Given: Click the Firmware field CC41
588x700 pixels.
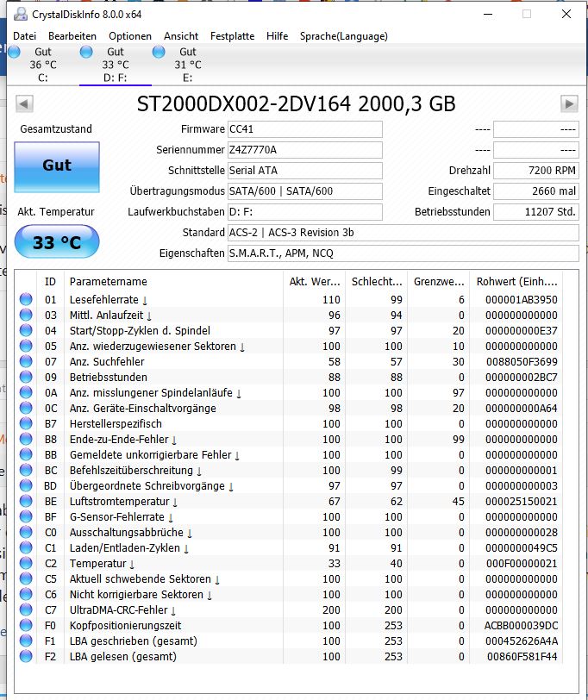Looking at the screenshot, I should click(305, 129).
